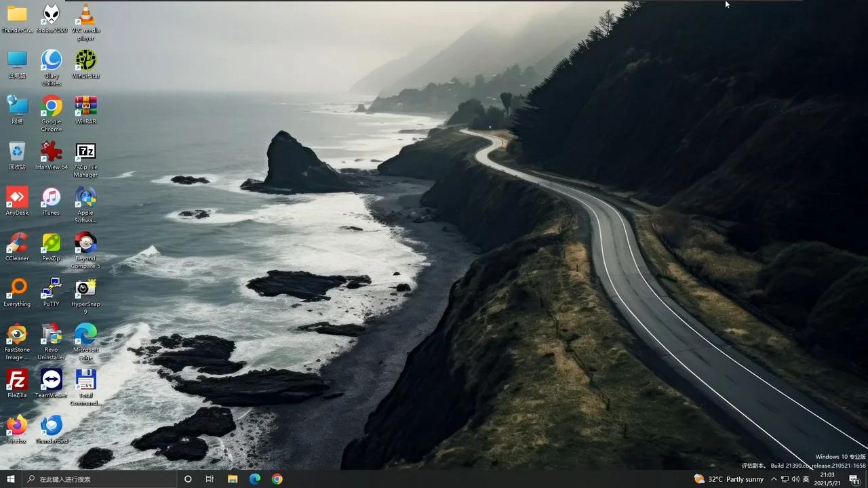This screenshot has height=488, width=868.
Task: Open the Windows Start menu
Action: (x=10, y=479)
